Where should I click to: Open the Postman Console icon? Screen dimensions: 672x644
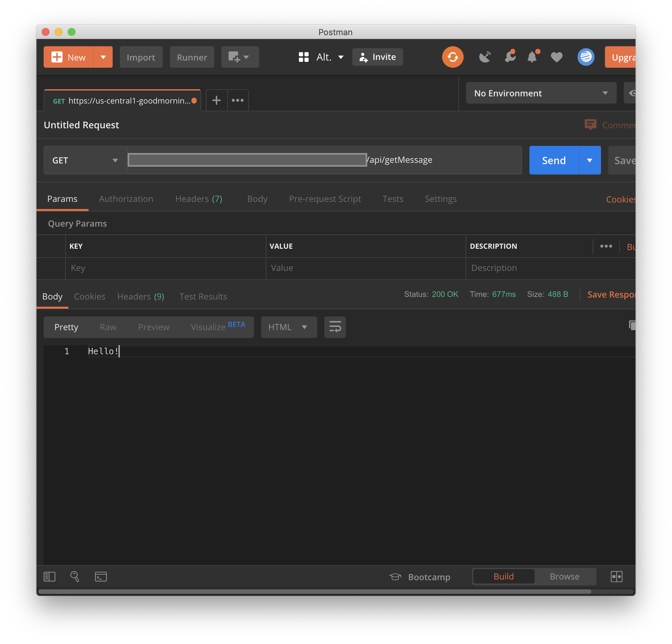click(x=101, y=577)
